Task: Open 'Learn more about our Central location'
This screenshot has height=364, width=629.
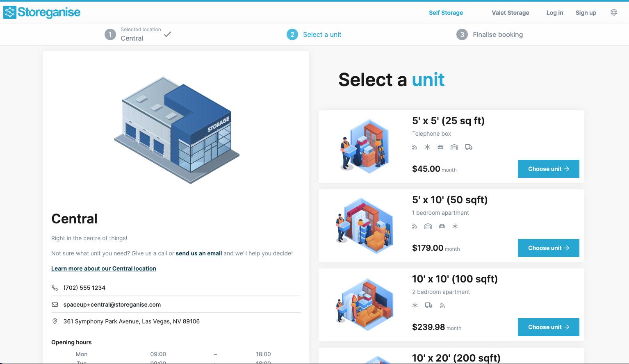Action: click(103, 268)
